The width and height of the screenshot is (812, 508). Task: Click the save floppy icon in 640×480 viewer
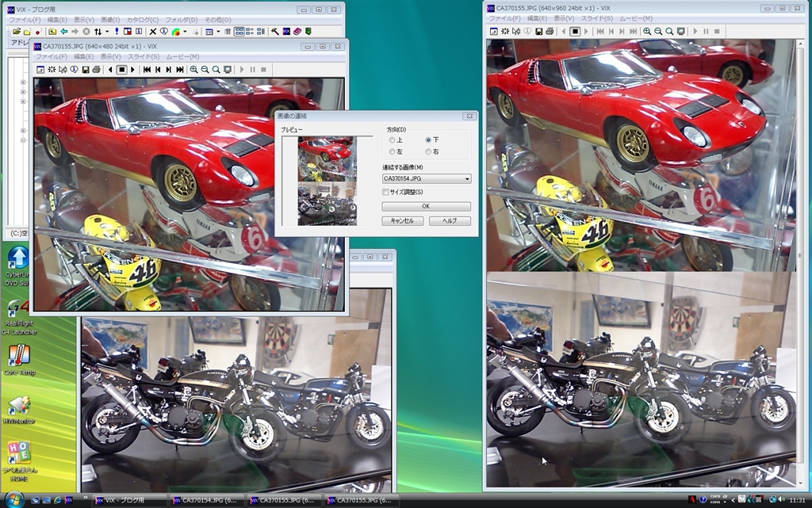click(86, 69)
